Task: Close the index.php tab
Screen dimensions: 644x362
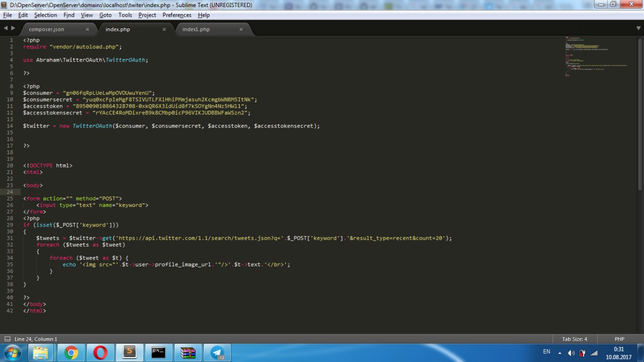Action: (x=164, y=29)
